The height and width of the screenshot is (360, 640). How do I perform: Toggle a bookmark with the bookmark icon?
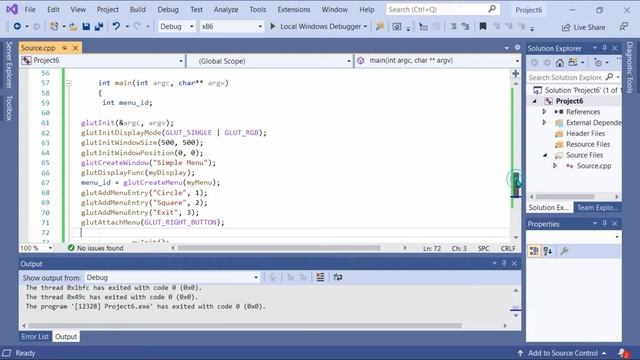[483, 27]
